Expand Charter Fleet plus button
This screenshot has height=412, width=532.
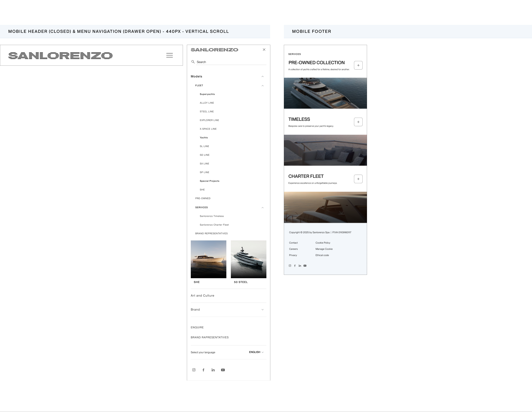(x=358, y=179)
